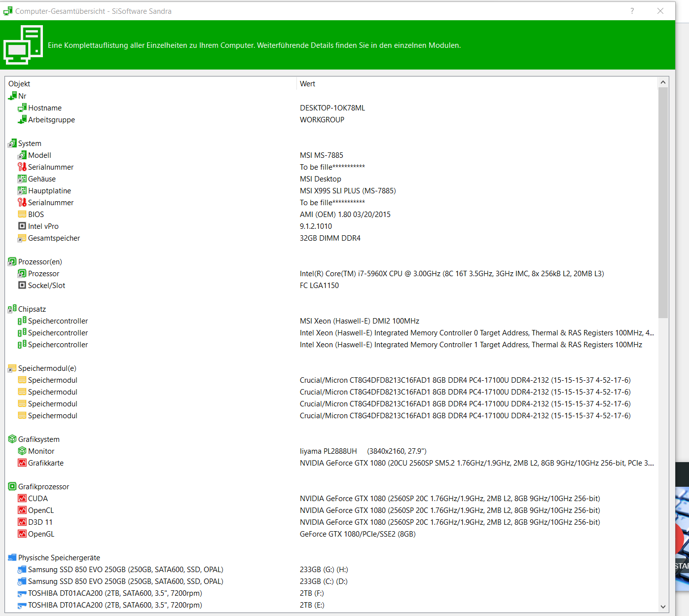Image resolution: width=689 pixels, height=616 pixels.
Task: Click the Iiyama PL2888UH monitor value
Action: click(x=363, y=451)
